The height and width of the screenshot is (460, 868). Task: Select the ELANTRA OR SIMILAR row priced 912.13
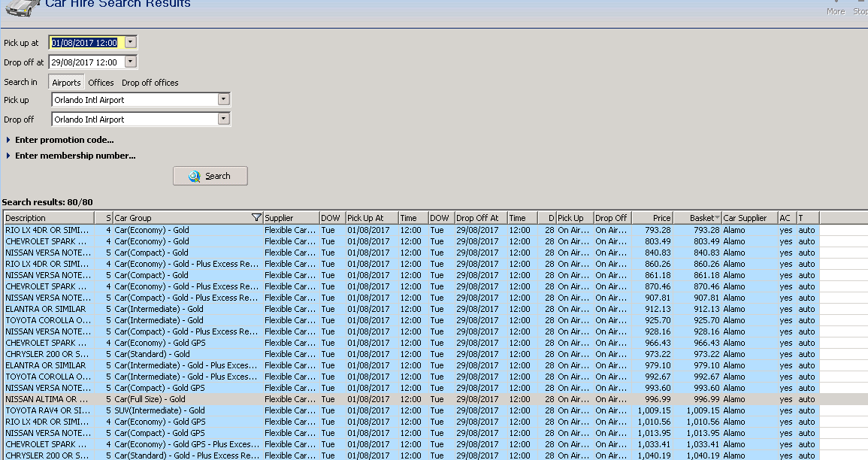(x=412, y=309)
